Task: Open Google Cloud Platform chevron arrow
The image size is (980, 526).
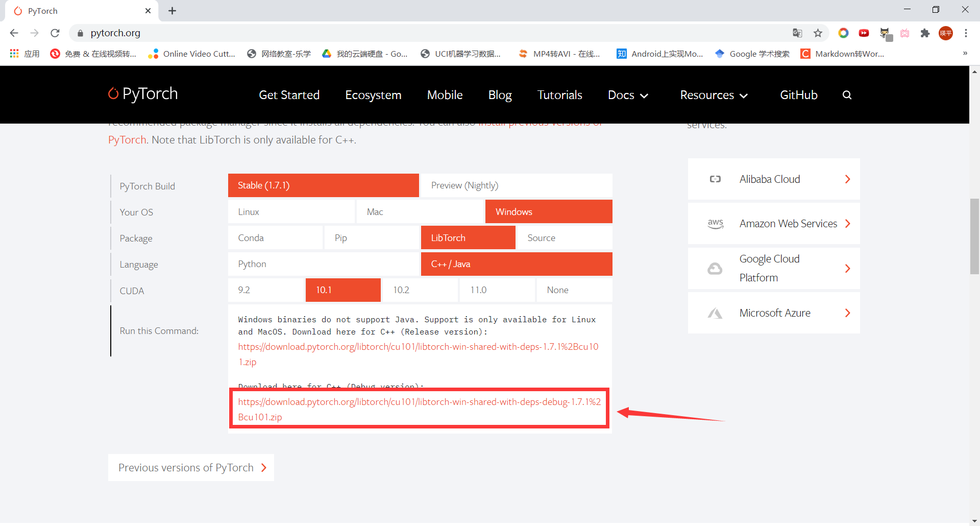Action: [847, 269]
